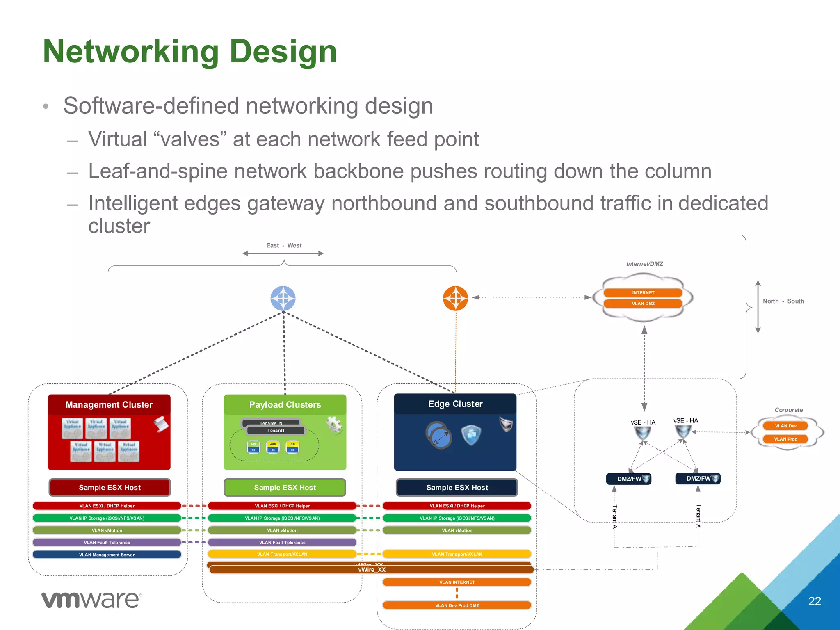Screen dimensions: 840x630
Task: Click slide page number 22
Action: click(x=814, y=601)
